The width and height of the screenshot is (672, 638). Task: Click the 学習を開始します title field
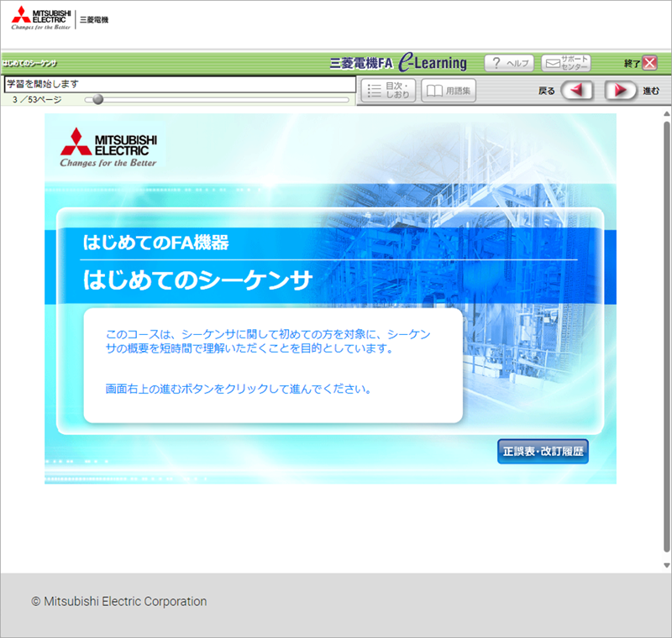[x=180, y=84]
